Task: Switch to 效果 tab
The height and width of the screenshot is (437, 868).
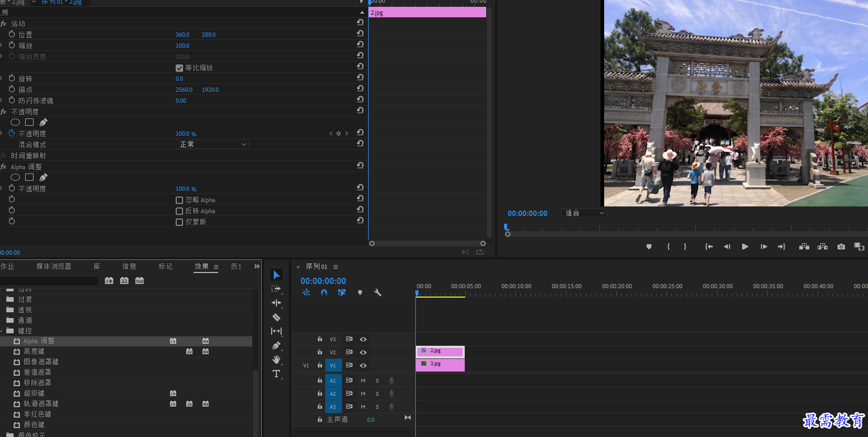Action: (x=201, y=266)
